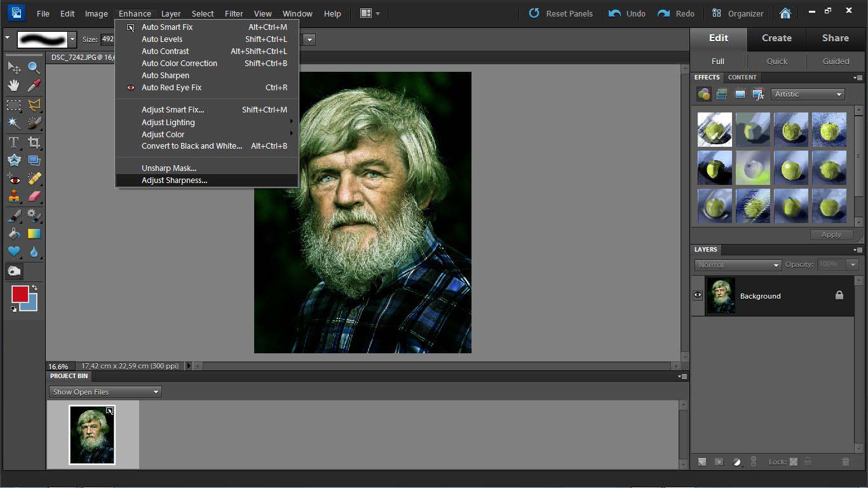Viewport: 868px width, 488px height.
Task: Click the red foreground color swatch
Action: [20, 294]
